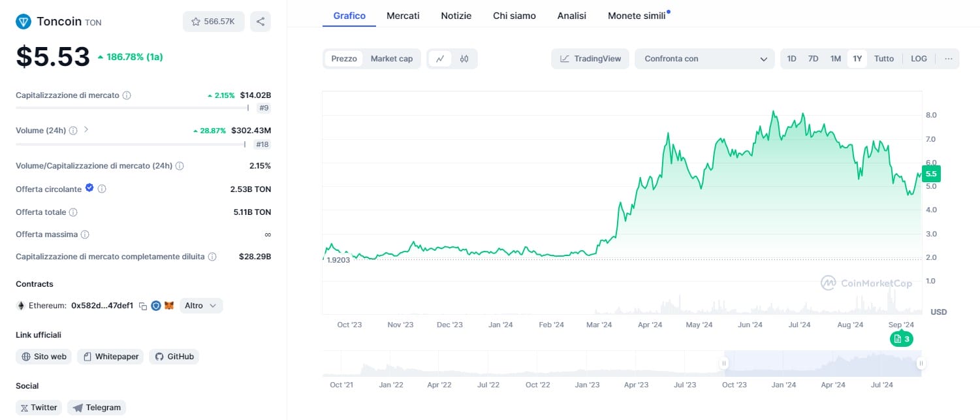Open the Telegram social link

tap(97, 408)
